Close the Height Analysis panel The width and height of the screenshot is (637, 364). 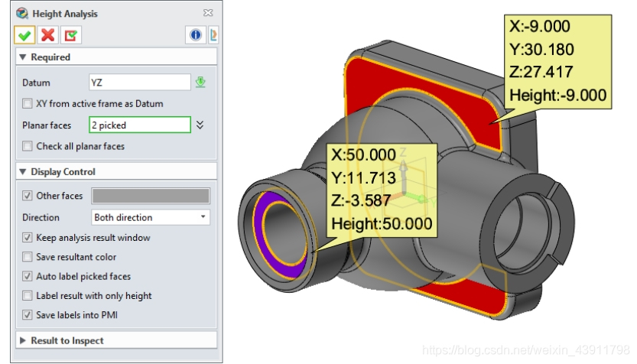tap(208, 13)
